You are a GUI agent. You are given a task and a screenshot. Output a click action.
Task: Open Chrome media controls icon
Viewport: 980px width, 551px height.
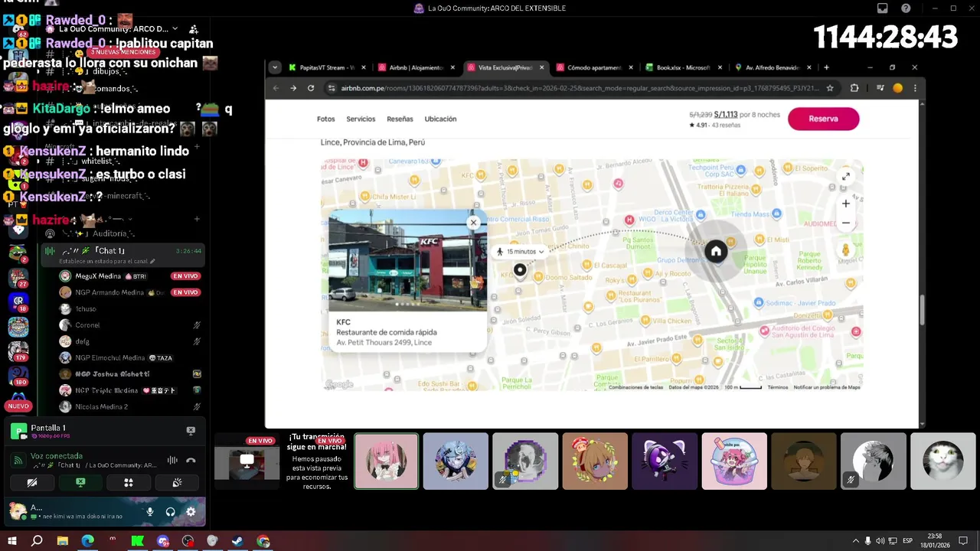[880, 88]
